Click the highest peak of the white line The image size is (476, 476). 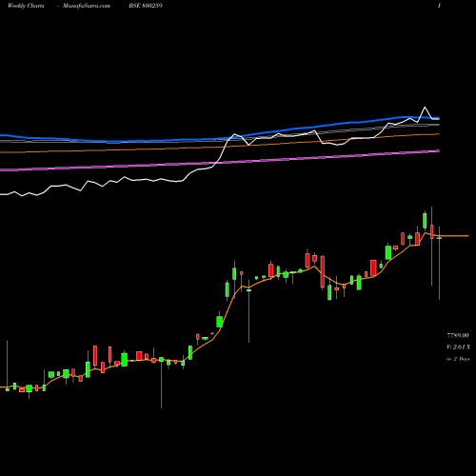pyautogui.click(x=425, y=108)
